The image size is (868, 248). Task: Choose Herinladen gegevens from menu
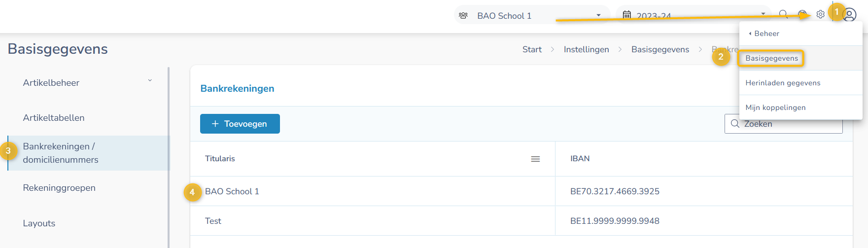[783, 83]
